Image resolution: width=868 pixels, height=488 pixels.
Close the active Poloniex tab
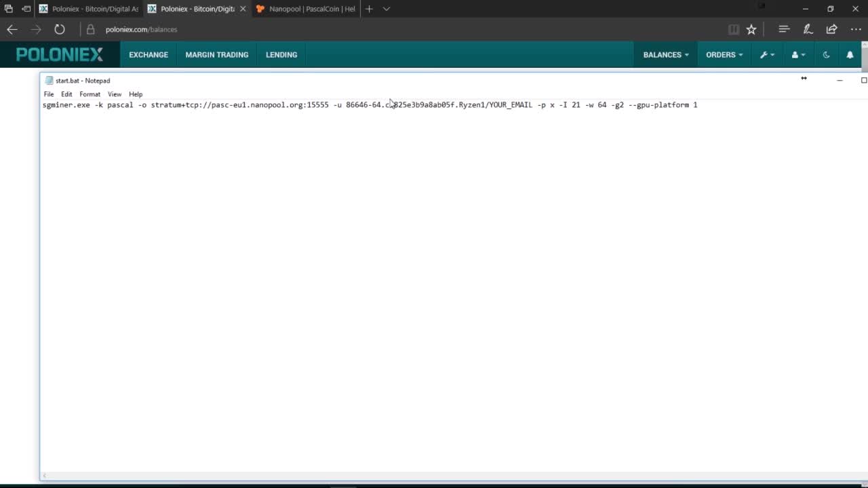coord(243,9)
